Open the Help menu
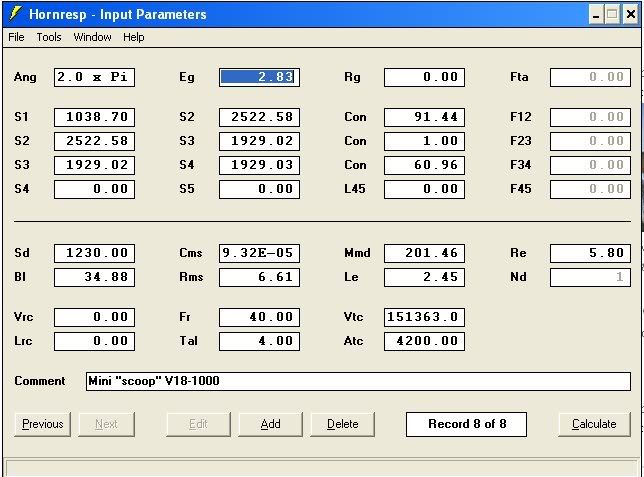 point(134,37)
